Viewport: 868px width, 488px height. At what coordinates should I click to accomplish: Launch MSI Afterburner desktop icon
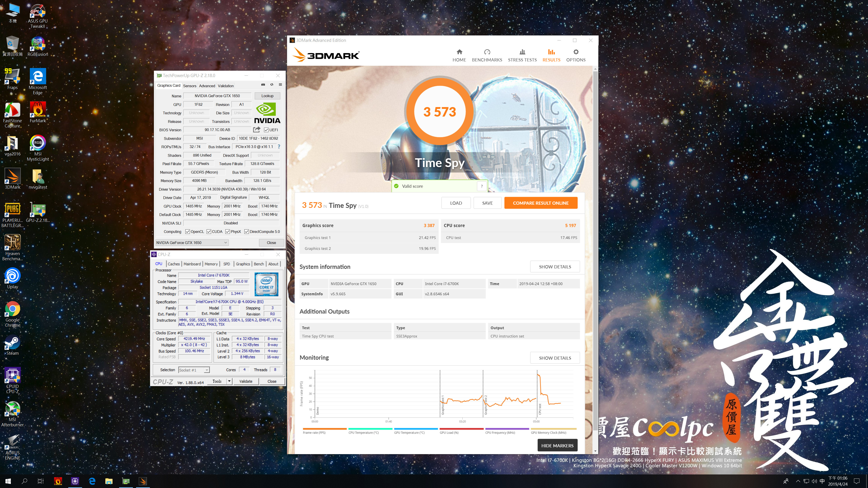(12, 414)
